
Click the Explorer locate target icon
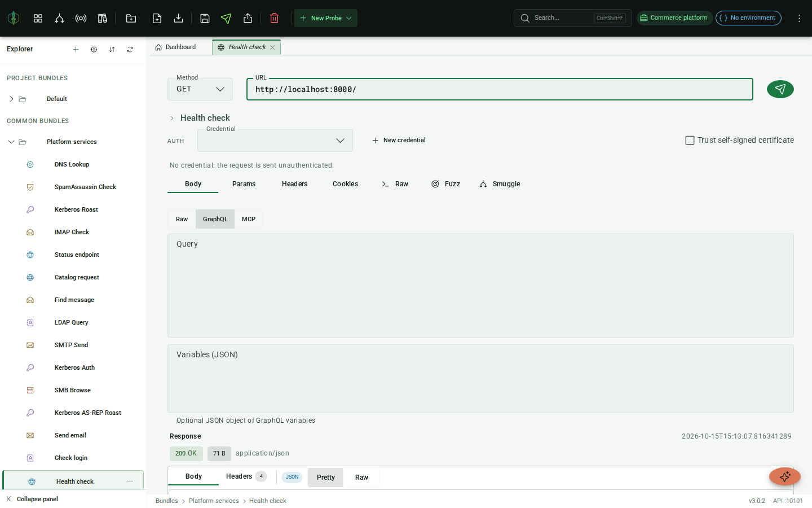pyautogui.click(x=94, y=49)
